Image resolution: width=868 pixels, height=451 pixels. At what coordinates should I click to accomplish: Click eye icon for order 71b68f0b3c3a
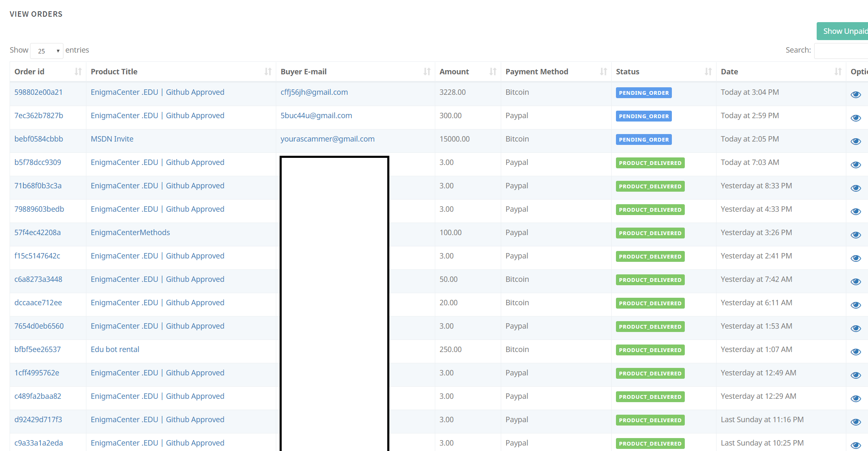pyautogui.click(x=855, y=188)
